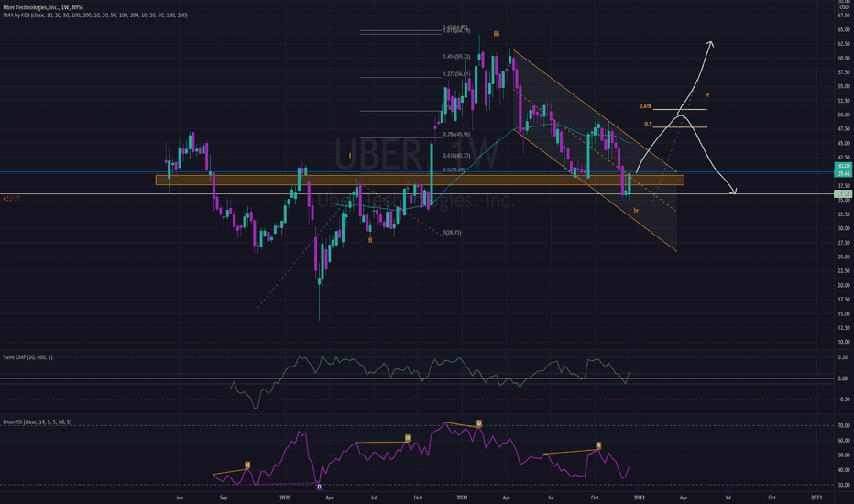Select the orange 0.5 projection level label
Image resolution: width=854 pixels, height=504 pixels.
(x=648, y=125)
